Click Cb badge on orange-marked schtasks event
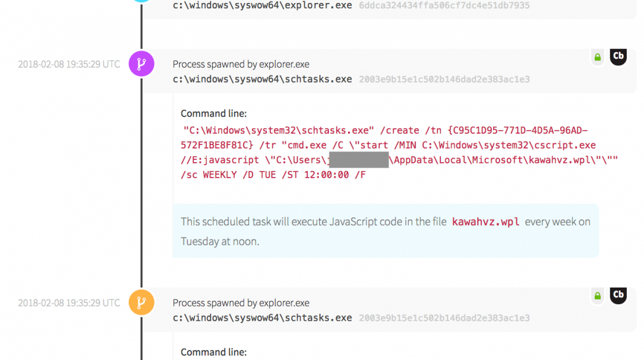The width and height of the screenshot is (644, 360). point(618,295)
